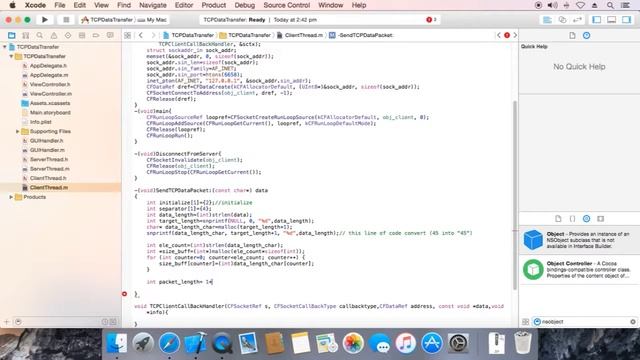This screenshot has width=640, height=360.
Task: Open the Navigate menu
Action: 153,5
